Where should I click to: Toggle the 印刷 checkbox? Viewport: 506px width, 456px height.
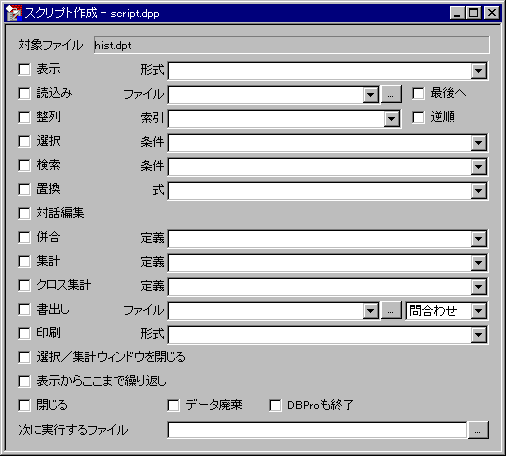[x=24, y=334]
